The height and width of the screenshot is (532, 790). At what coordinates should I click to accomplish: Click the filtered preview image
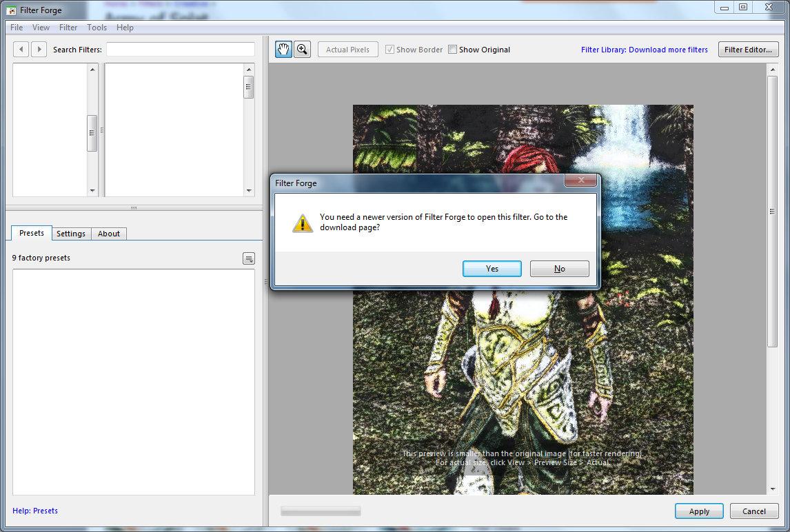[523, 299]
